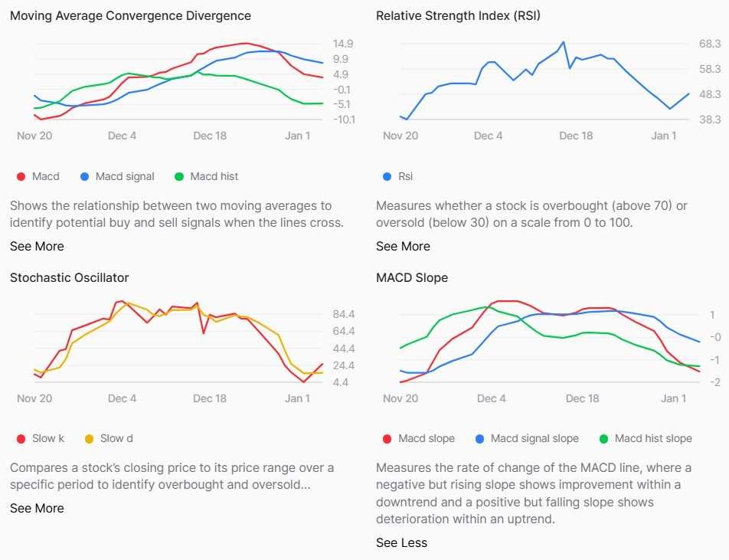Expand See More under Stochastic Oscillator description

pos(37,508)
